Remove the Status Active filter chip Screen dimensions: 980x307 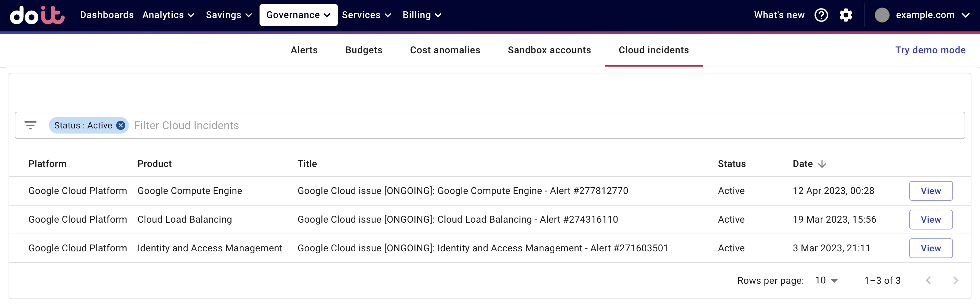click(121, 125)
